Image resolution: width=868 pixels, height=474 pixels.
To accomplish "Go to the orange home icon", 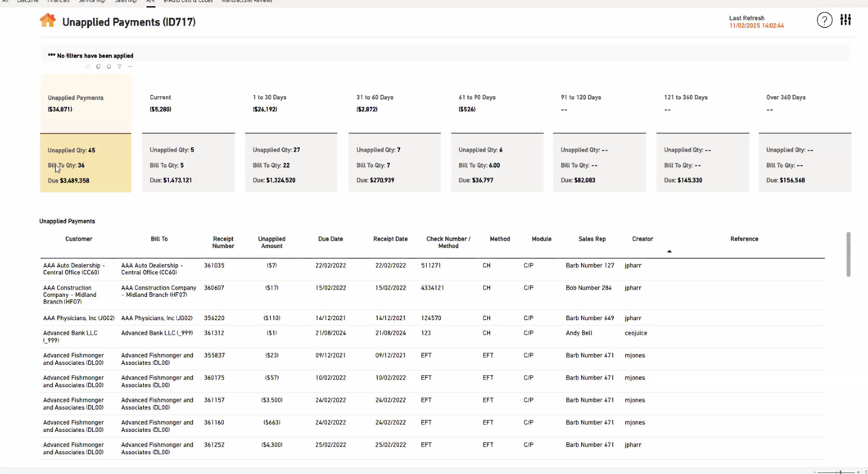I will (48, 21).
